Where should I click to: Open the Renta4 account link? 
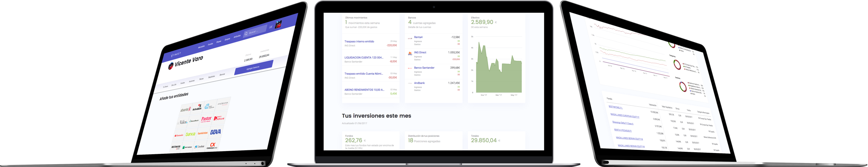(418, 37)
